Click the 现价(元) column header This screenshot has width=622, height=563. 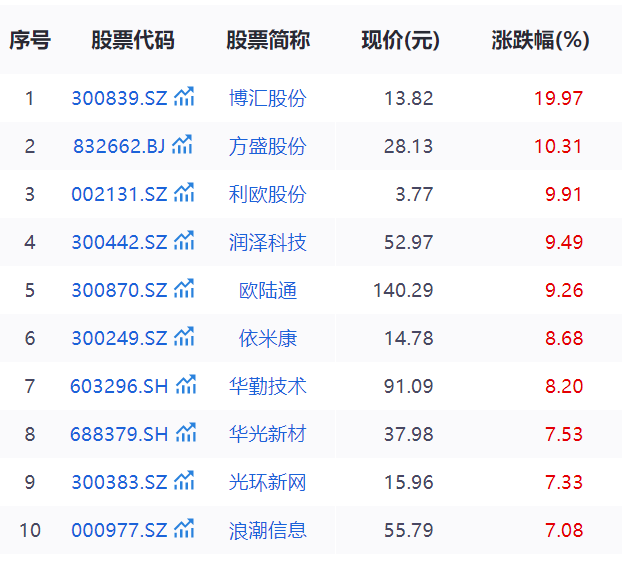(401, 40)
